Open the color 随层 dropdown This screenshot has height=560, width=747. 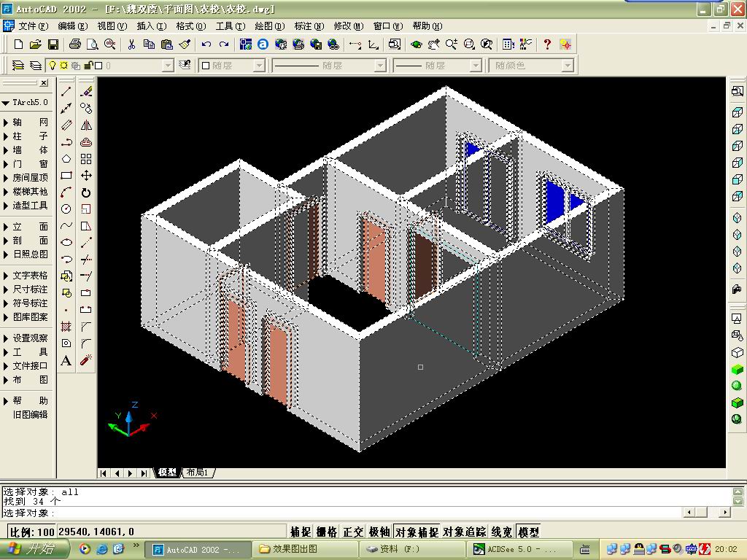(x=259, y=65)
